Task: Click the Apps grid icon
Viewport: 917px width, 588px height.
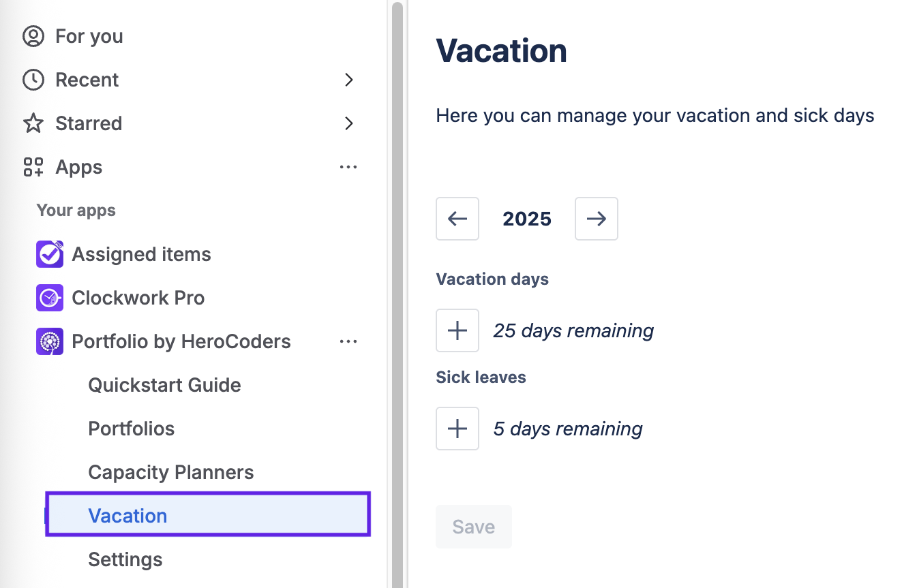Action: [33, 167]
